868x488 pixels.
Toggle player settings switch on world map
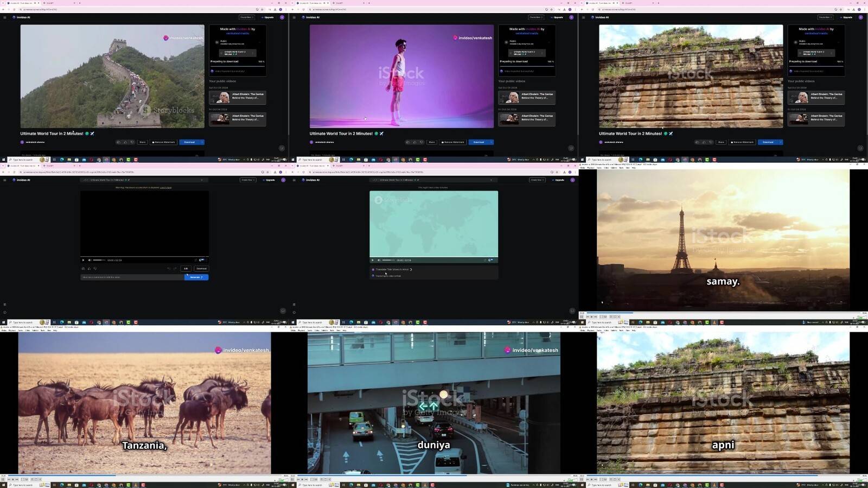(x=491, y=260)
